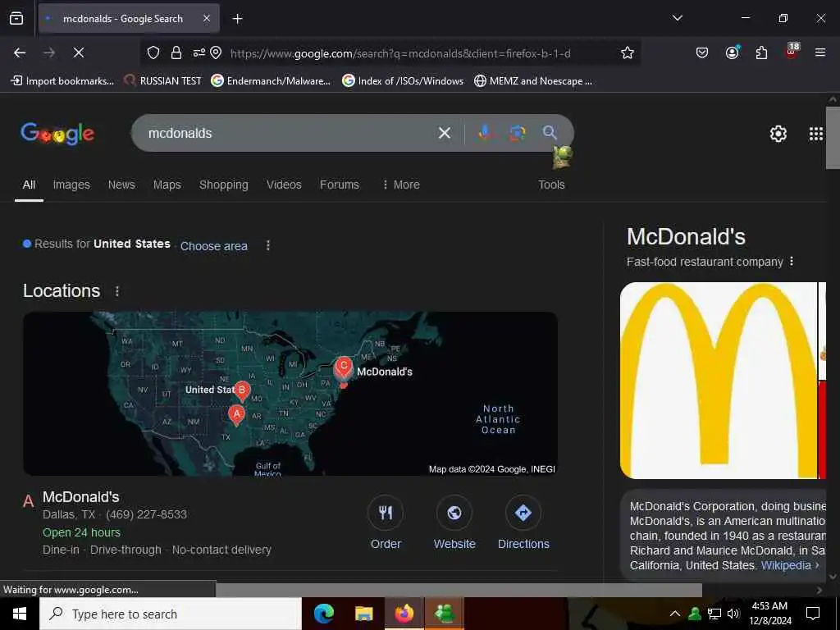The image size is (840, 630).
Task: Open site permissions icon in address bar
Action: point(199,52)
